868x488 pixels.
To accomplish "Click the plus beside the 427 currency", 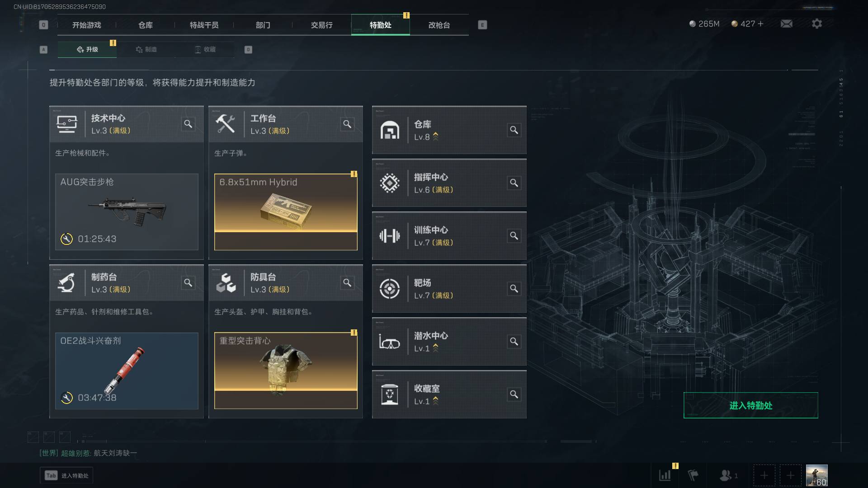I will coord(760,23).
